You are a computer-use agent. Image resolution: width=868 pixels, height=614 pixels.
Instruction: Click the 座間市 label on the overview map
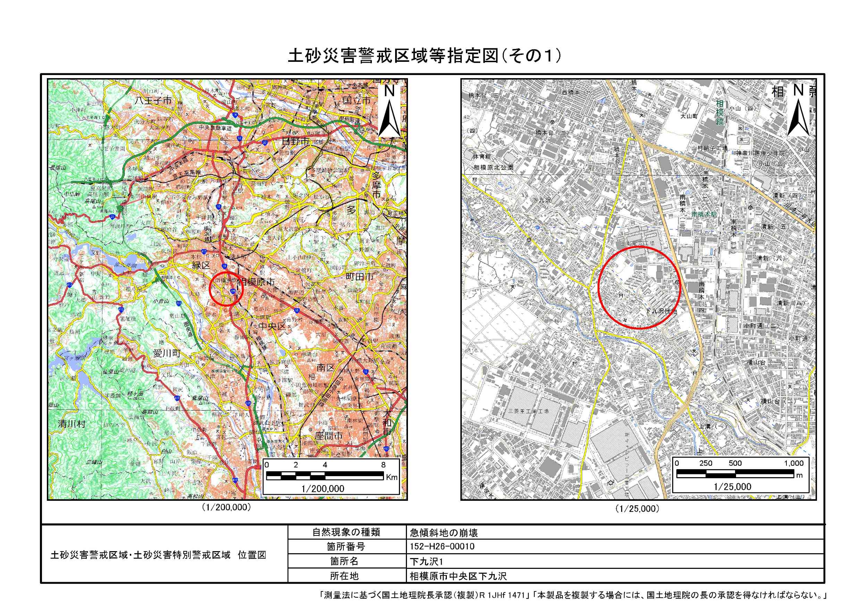tap(328, 436)
